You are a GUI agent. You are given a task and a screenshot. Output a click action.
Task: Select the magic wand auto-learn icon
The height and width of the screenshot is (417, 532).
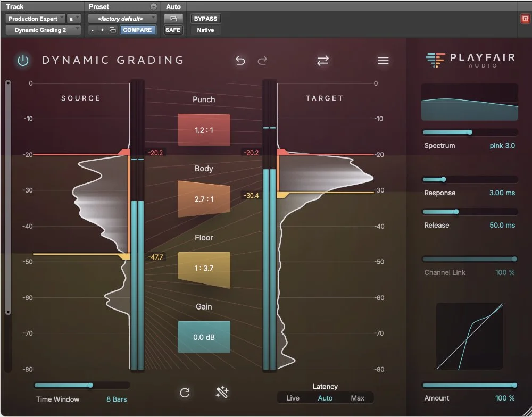[221, 393]
